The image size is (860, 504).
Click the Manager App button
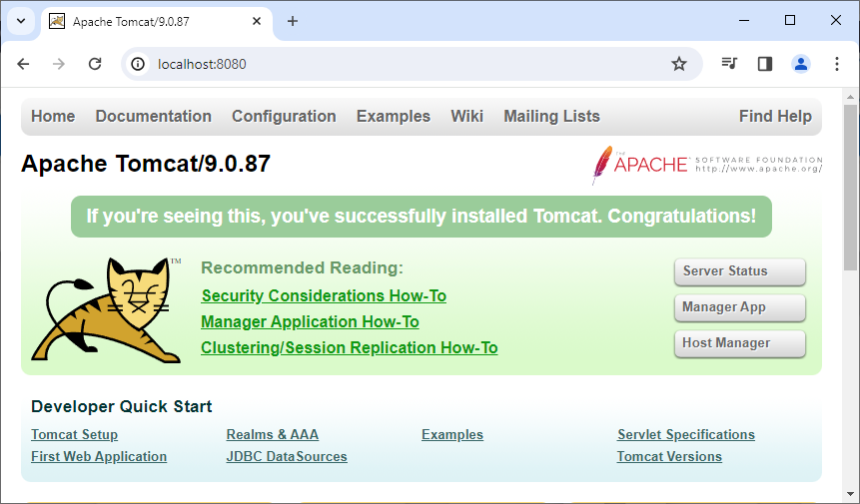coord(740,307)
